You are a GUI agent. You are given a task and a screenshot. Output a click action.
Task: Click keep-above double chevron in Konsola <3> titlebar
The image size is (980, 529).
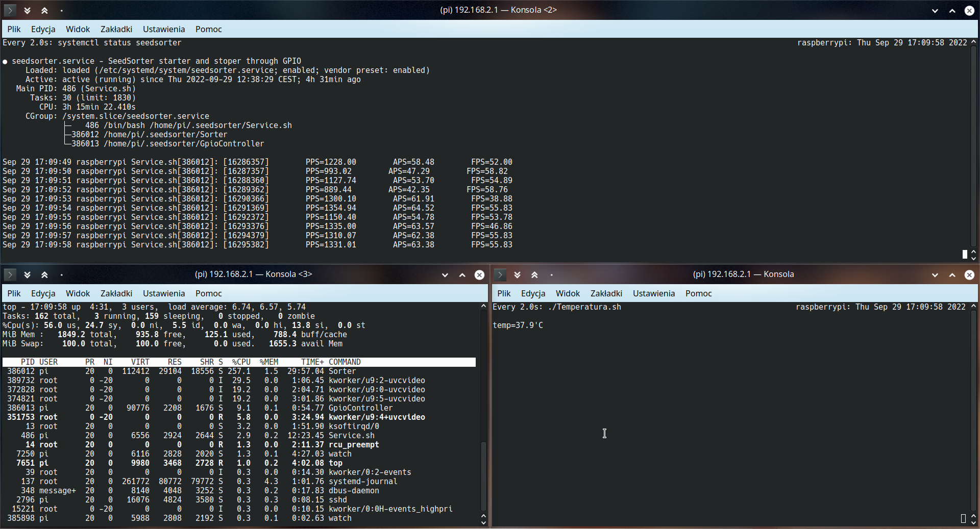point(44,274)
